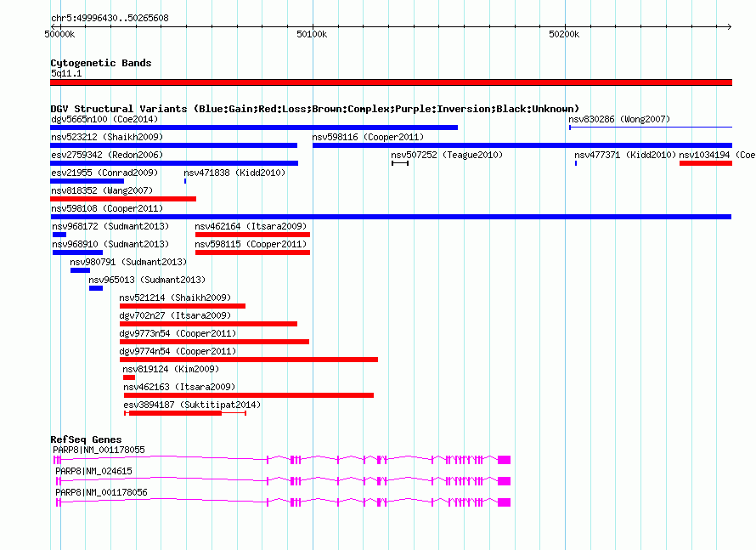Click the red bar of dgv702n27
Viewport: 756px width, 550px height.
click(208, 324)
